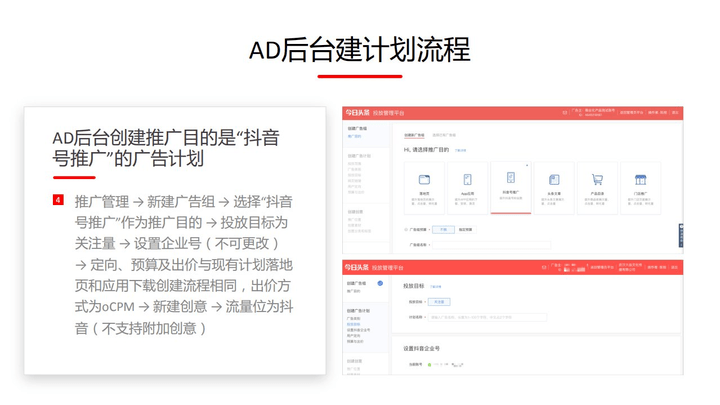Select the 落地页 landing page icon card
Image resolution: width=720 pixels, height=405 pixels.
424,180
